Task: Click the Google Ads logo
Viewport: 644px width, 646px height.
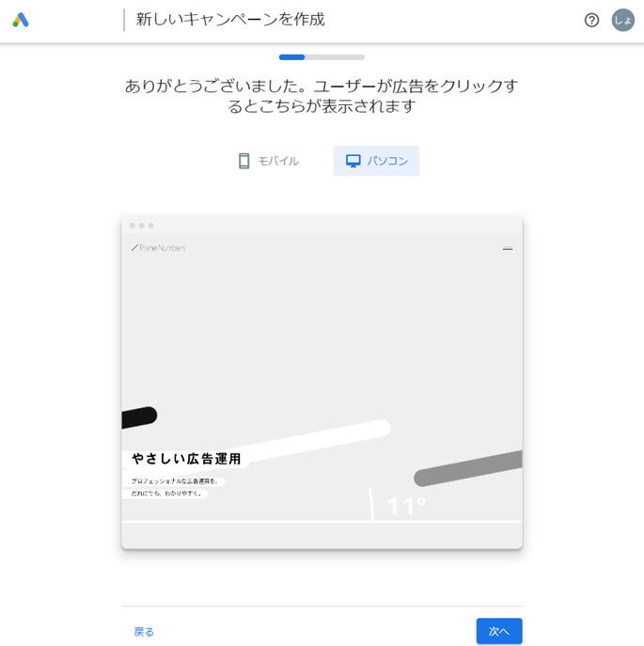Action: point(21,20)
